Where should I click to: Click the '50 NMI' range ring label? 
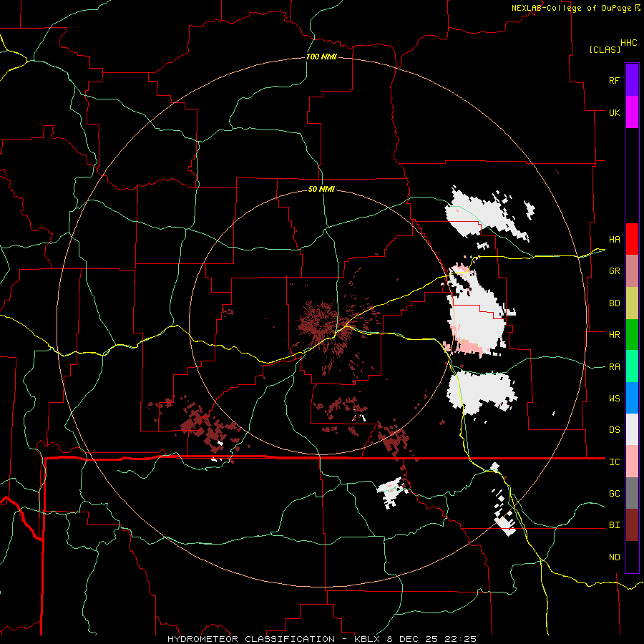point(321,189)
